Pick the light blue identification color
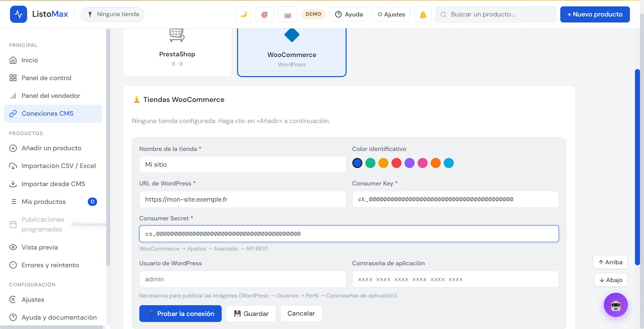 (449, 163)
